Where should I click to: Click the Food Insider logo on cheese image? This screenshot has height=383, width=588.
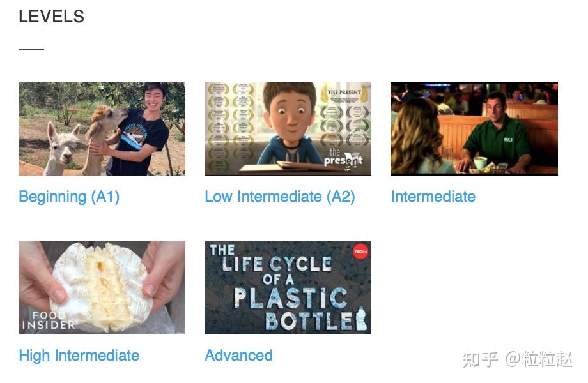(49, 321)
